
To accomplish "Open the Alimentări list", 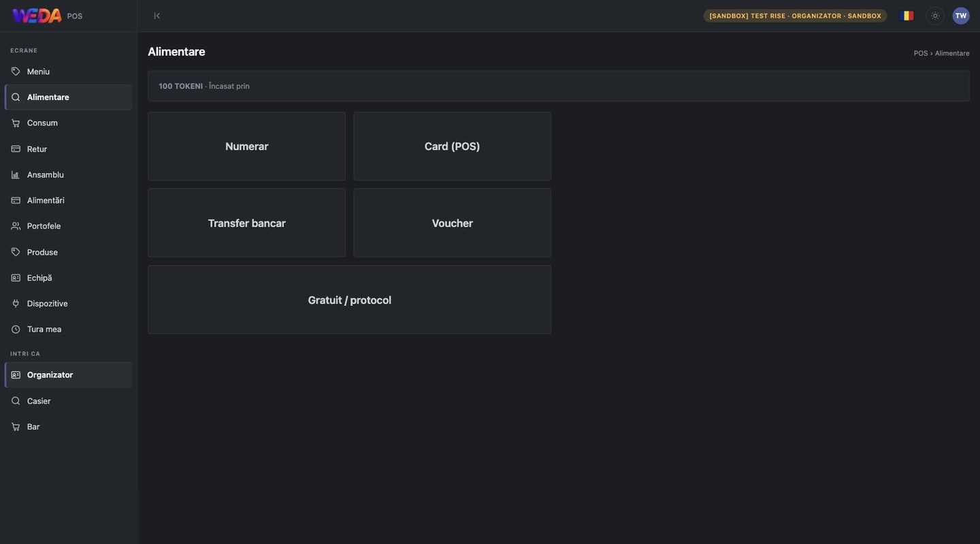I will click(68, 200).
